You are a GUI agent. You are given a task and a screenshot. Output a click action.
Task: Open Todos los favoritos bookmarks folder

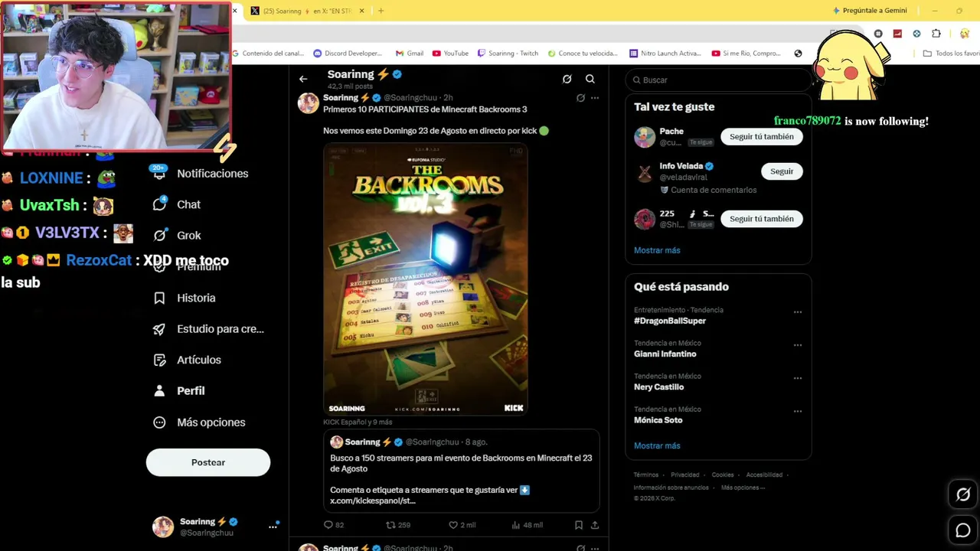coord(951,54)
